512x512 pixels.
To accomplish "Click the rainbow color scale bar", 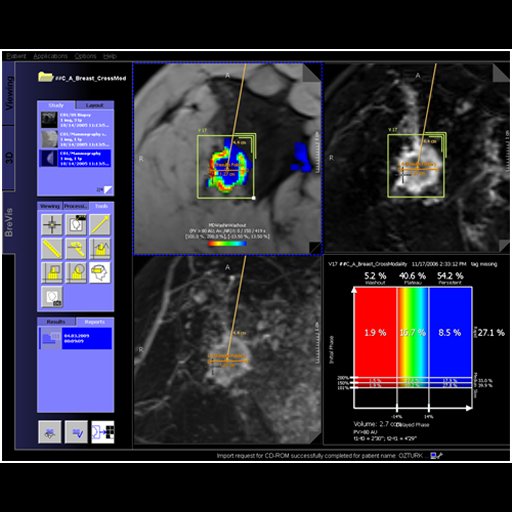I will [x=227, y=244].
